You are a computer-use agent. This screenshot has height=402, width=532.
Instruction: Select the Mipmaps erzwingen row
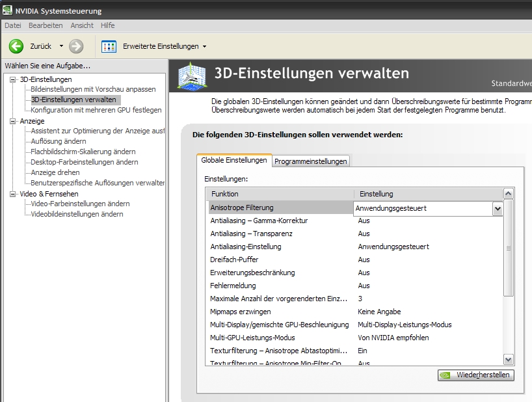pos(355,312)
